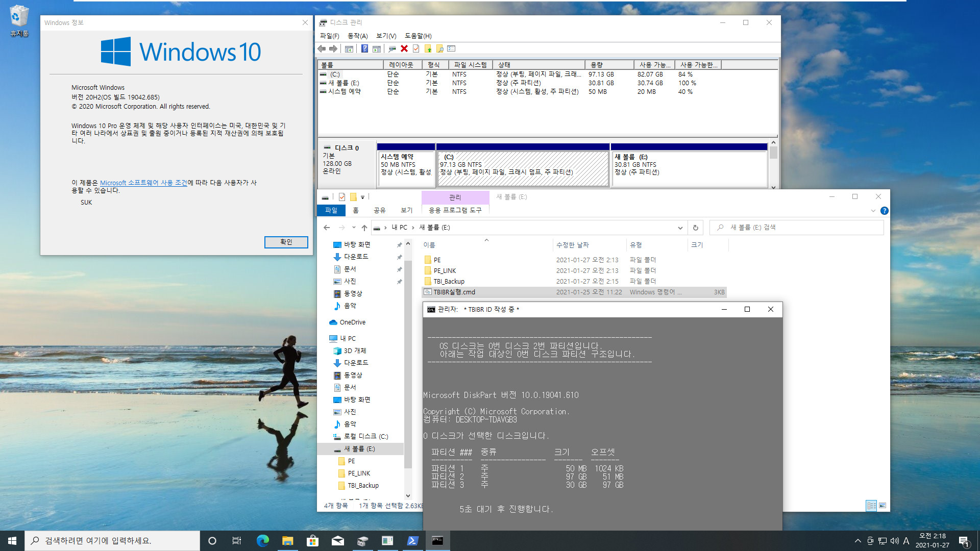Viewport: 980px width, 551px height.
Task: Click the Explorer help question mark icon
Action: 885,211
